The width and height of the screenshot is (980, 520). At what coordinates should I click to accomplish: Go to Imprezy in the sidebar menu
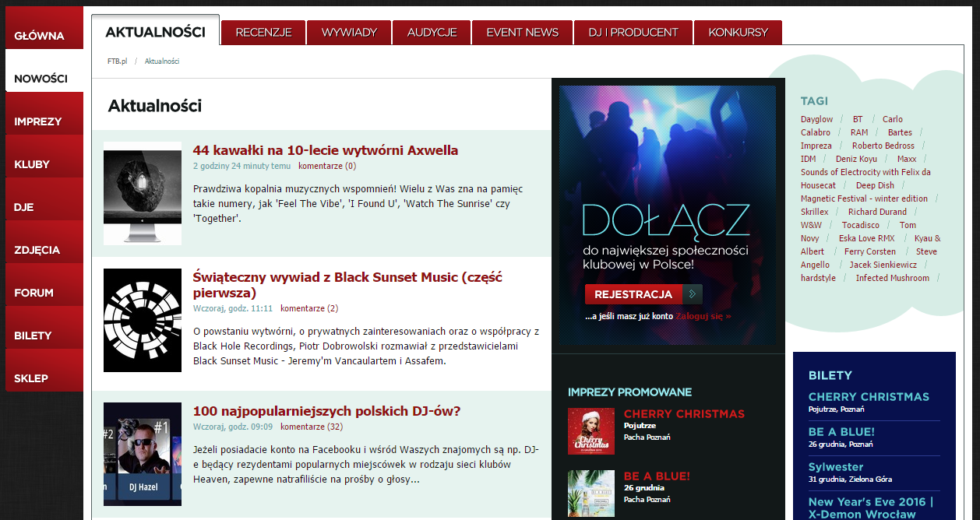[x=37, y=121]
